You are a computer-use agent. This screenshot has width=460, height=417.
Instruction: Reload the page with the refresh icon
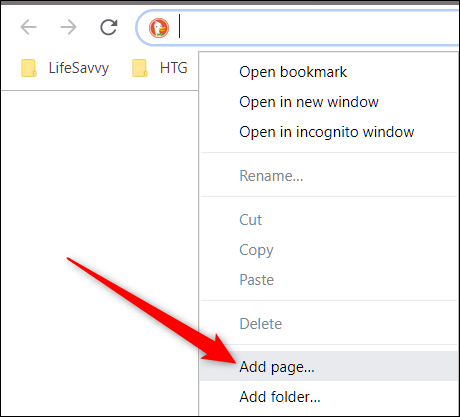pos(109,27)
